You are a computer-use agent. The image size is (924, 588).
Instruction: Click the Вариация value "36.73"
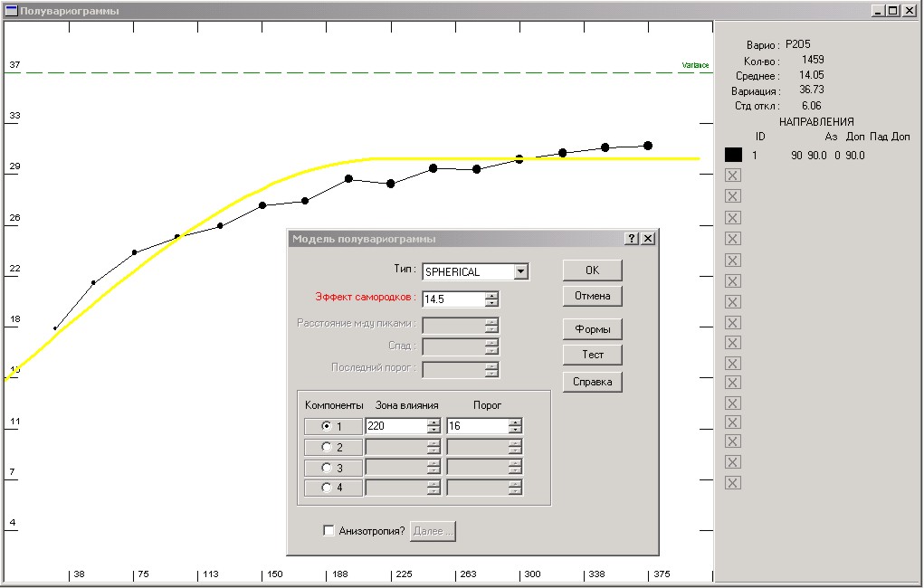coord(812,90)
